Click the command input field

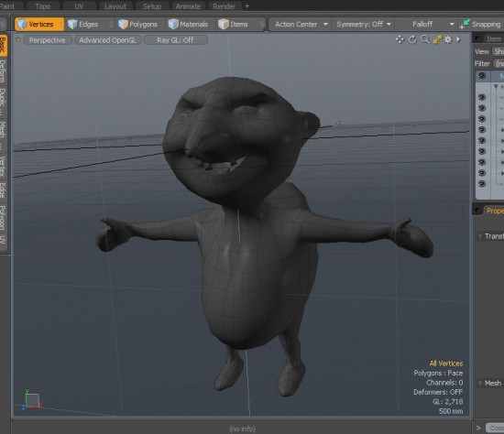click(x=495, y=428)
